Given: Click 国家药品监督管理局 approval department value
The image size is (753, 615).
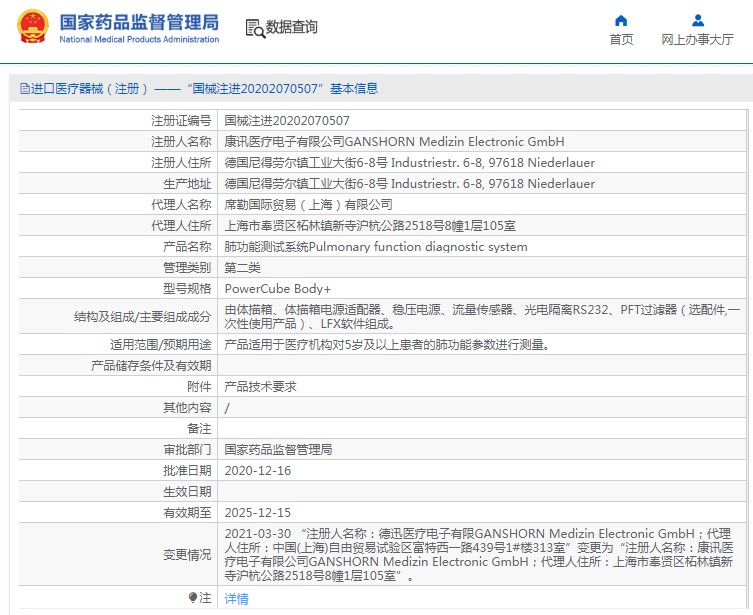Looking at the screenshot, I should [x=278, y=450].
